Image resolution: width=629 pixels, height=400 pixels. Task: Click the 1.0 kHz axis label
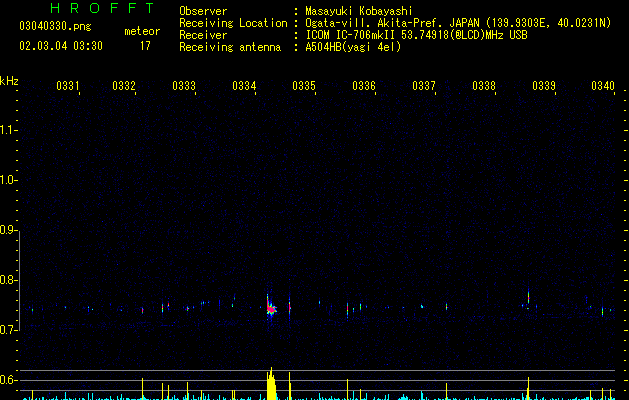8,180
